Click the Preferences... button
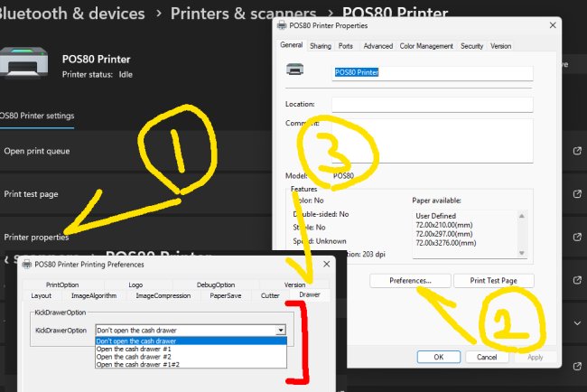 410,280
